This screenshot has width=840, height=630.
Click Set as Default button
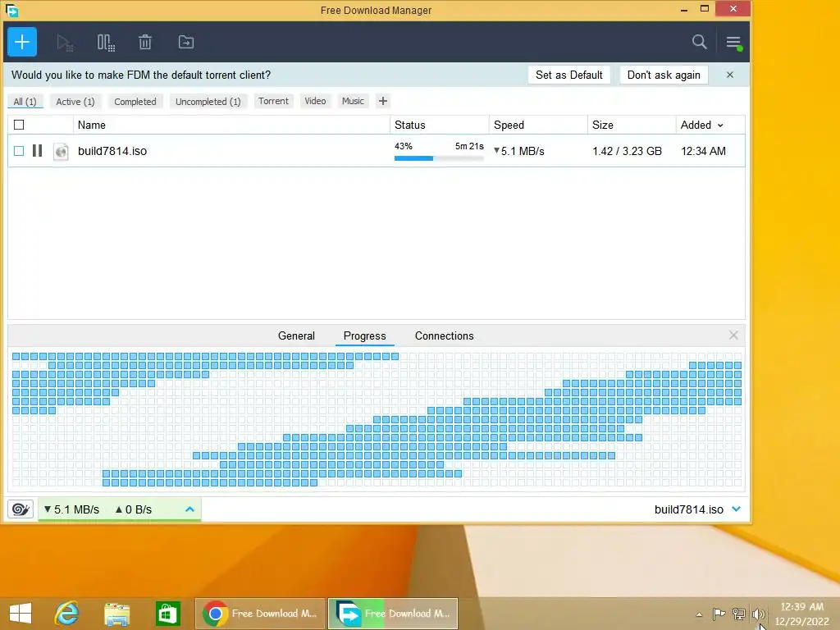pos(569,75)
